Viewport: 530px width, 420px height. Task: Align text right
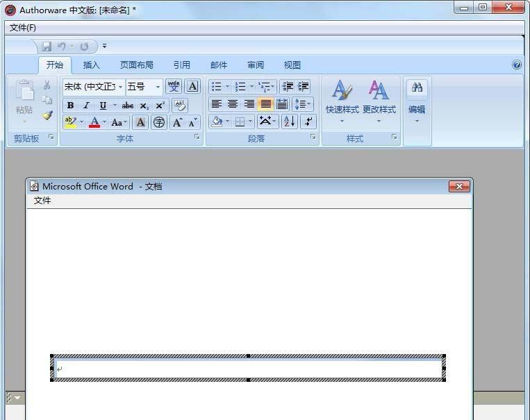pyautogui.click(x=249, y=104)
